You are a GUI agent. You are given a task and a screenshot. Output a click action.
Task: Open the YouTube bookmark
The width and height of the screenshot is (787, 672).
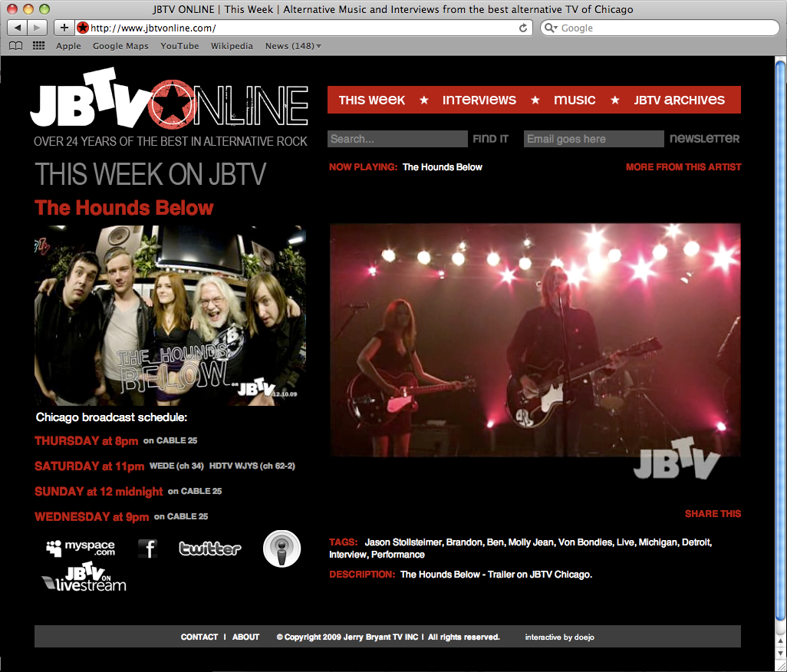point(179,46)
